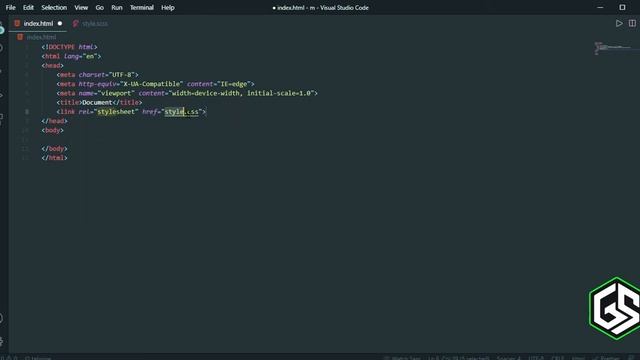Minimize the Visual Studio Code window
Image resolution: width=640 pixels, height=360 pixels.
(600, 7)
